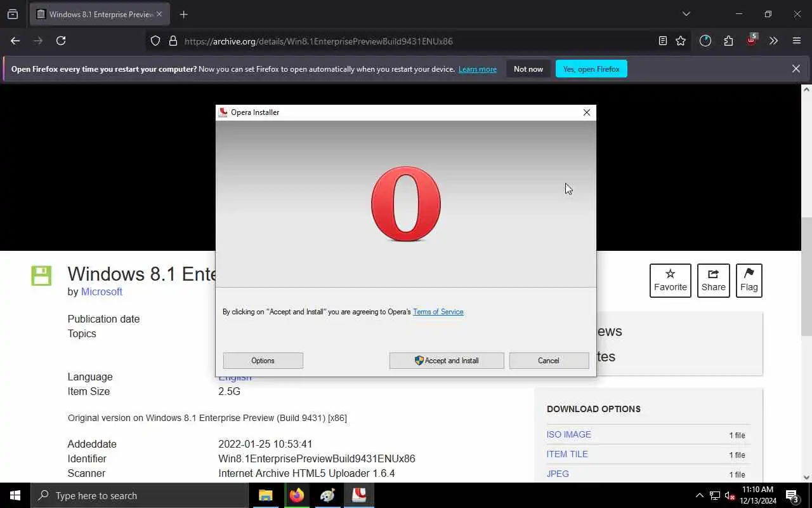Switch to Opera Installer taskbar icon
The height and width of the screenshot is (508, 812).
[359, 495]
